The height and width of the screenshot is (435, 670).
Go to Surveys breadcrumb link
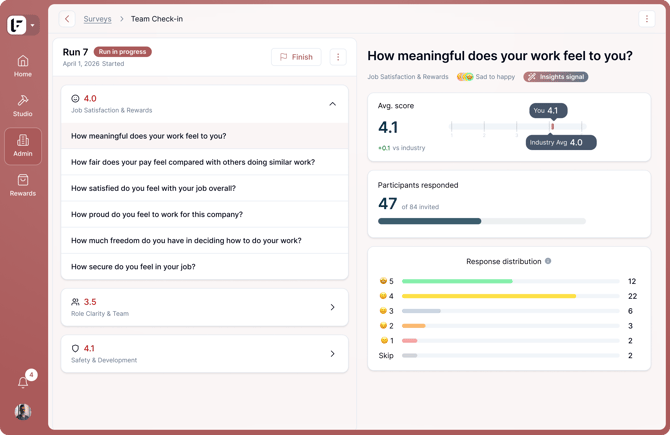pyautogui.click(x=97, y=19)
